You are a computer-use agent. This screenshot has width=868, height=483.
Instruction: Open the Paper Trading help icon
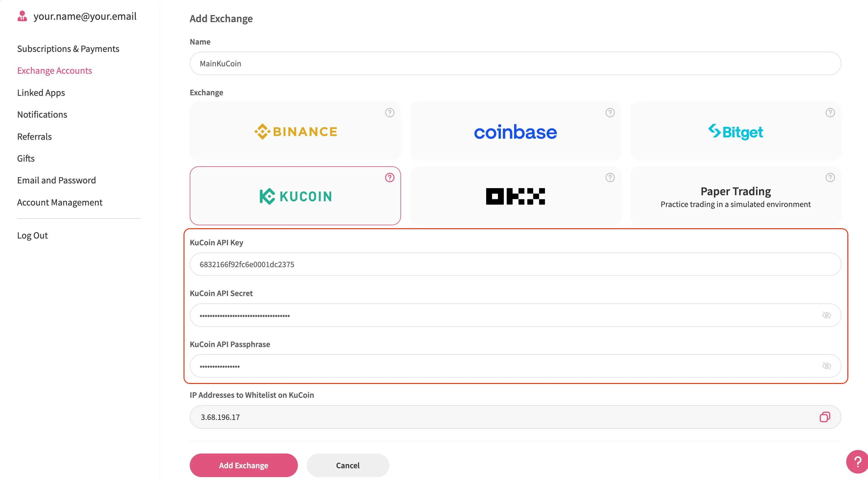pyautogui.click(x=830, y=178)
